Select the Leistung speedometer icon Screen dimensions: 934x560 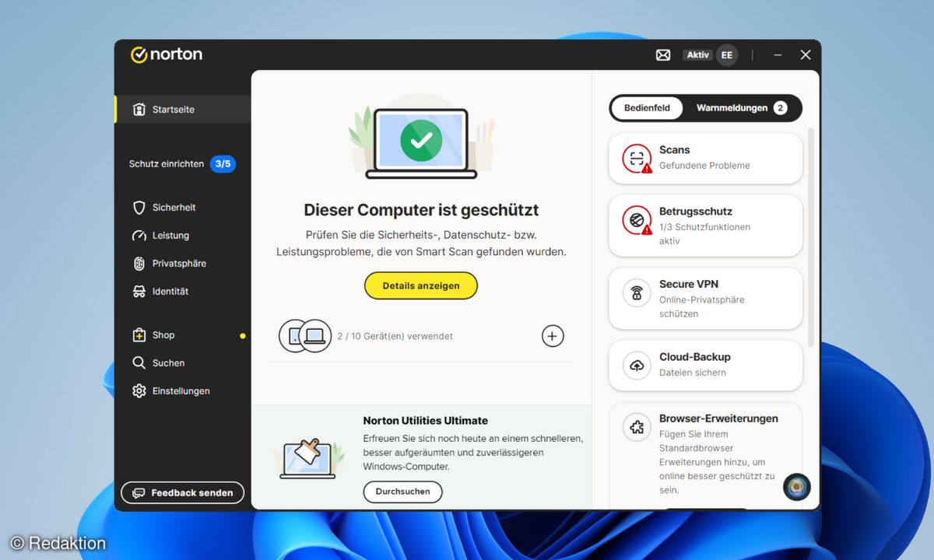139,235
